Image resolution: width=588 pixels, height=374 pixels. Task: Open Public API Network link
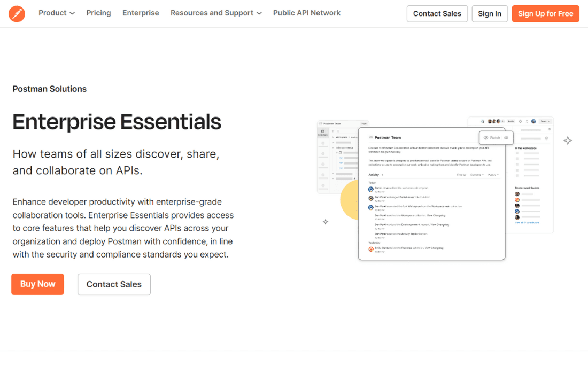tap(307, 13)
